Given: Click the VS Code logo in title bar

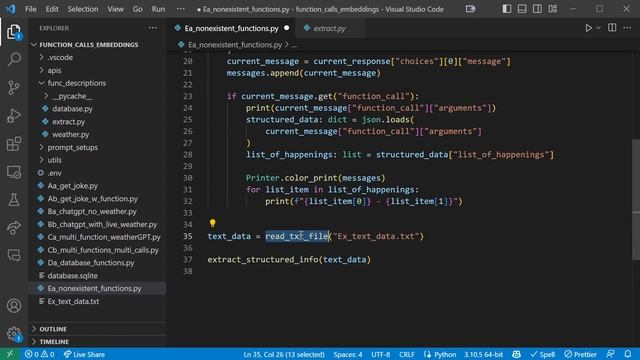Looking at the screenshot, I should tap(10, 9).
